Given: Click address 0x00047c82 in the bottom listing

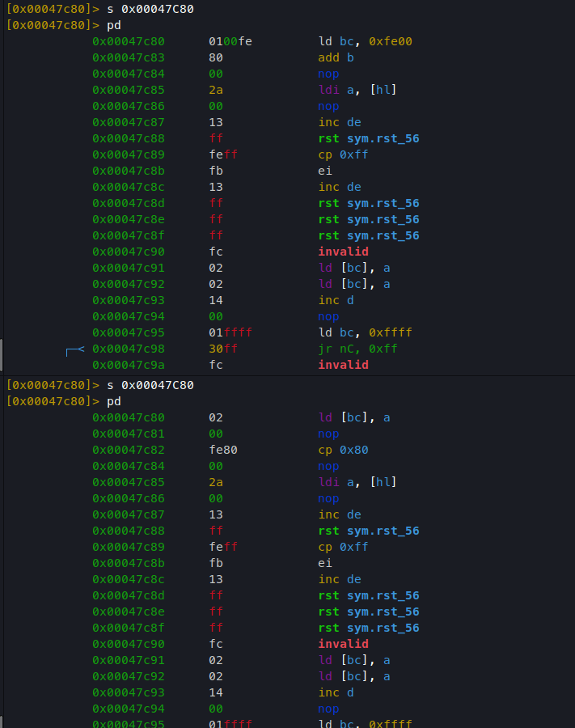Looking at the screenshot, I should click(x=128, y=450).
